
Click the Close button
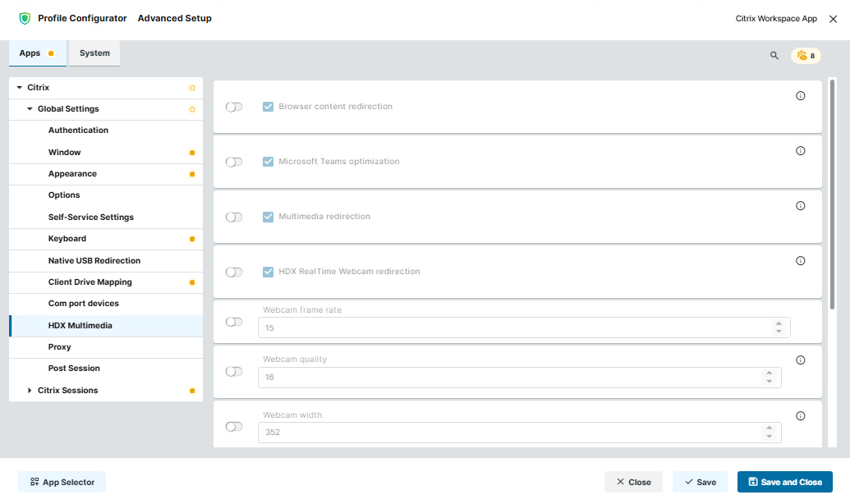633,482
